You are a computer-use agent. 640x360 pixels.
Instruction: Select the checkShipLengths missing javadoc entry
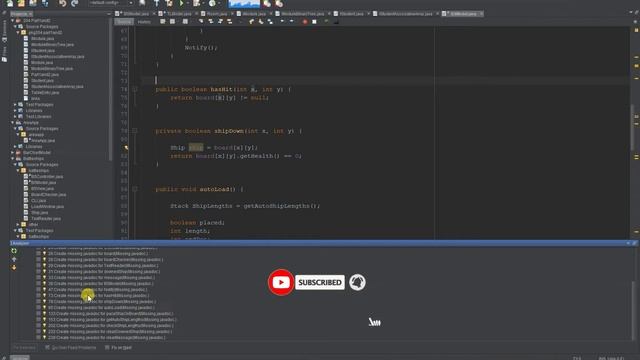pyautogui.click(x=110, y=326)
